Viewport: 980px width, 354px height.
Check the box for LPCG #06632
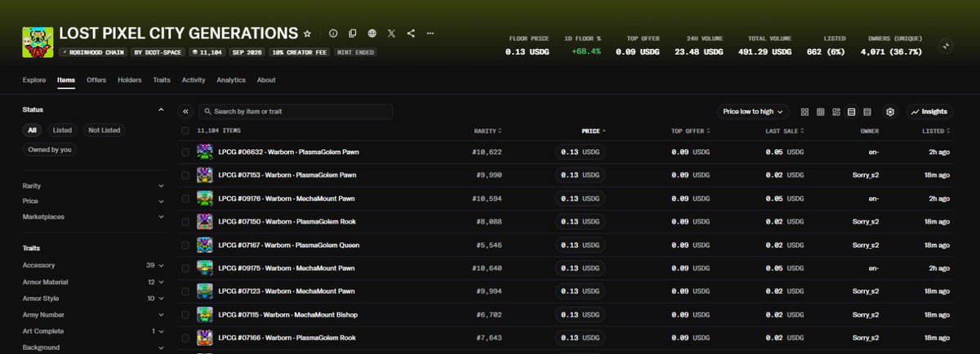[185, 153]
